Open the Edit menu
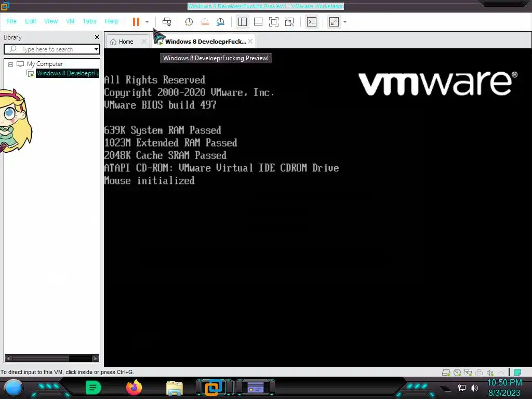This screenshot has height=399, width=532. click(30, 21)
